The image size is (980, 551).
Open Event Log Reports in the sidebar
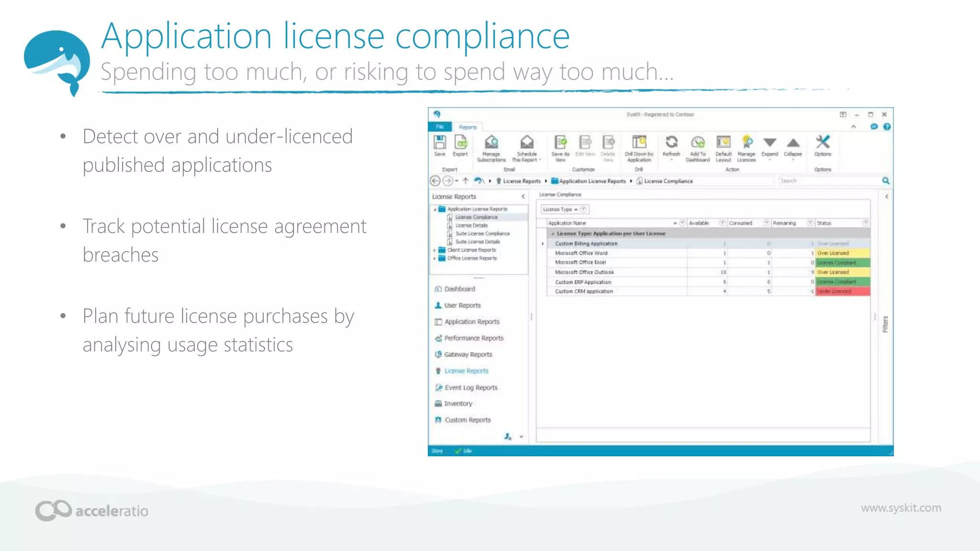(x=466, y=387)
